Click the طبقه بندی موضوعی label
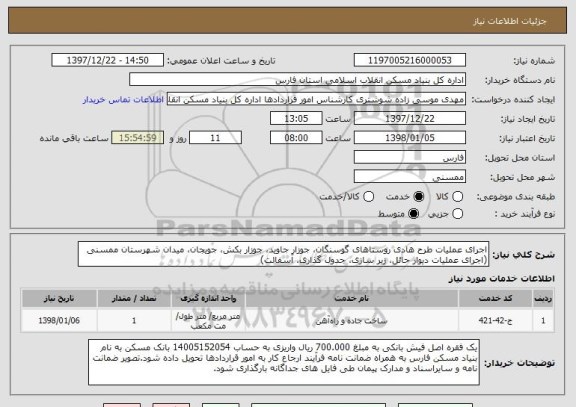The width and height of the screenshot is (576, 407). (516, 197)
